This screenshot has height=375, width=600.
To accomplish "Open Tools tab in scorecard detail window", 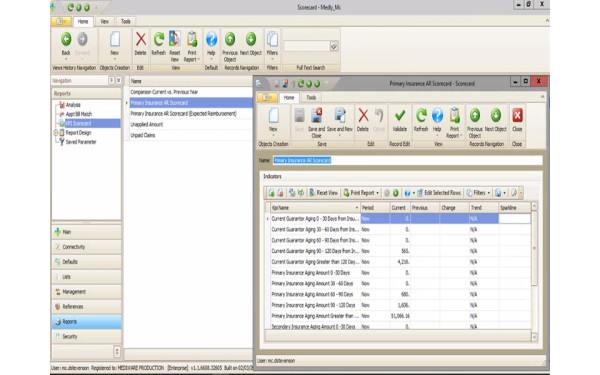I will (311, 98).
